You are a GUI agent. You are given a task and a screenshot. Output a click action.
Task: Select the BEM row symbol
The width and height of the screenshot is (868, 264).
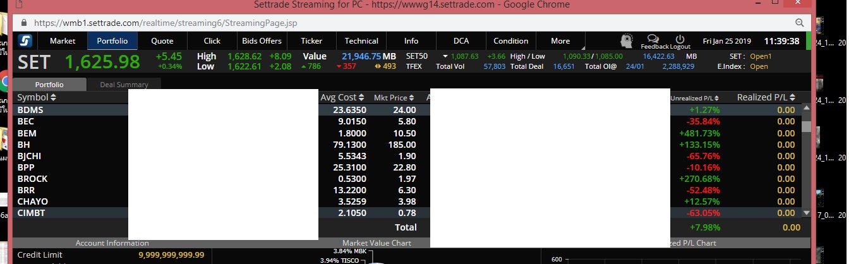(27, 133)
